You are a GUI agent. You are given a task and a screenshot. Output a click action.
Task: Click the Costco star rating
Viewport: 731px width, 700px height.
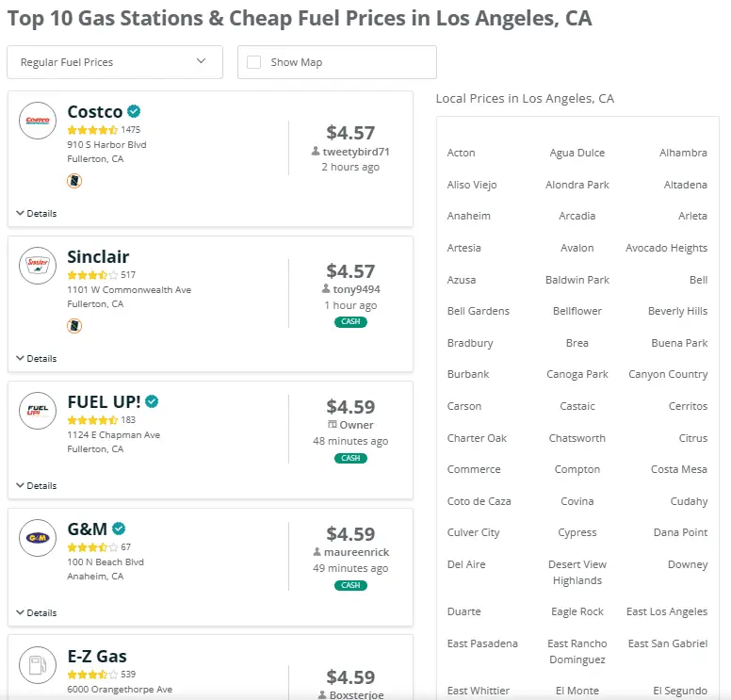tap(92, 130)
